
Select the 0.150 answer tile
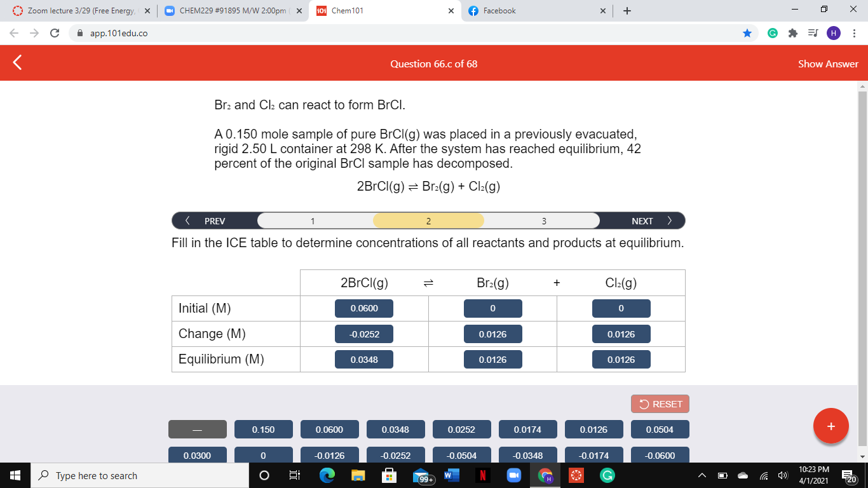[264, 429]
